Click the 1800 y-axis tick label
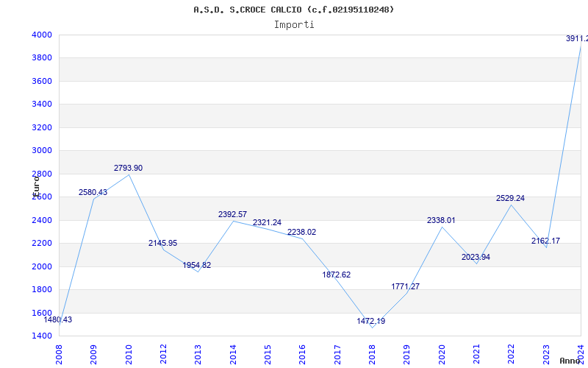The height and width of the screenshot is (368, 588). point(42,289)
